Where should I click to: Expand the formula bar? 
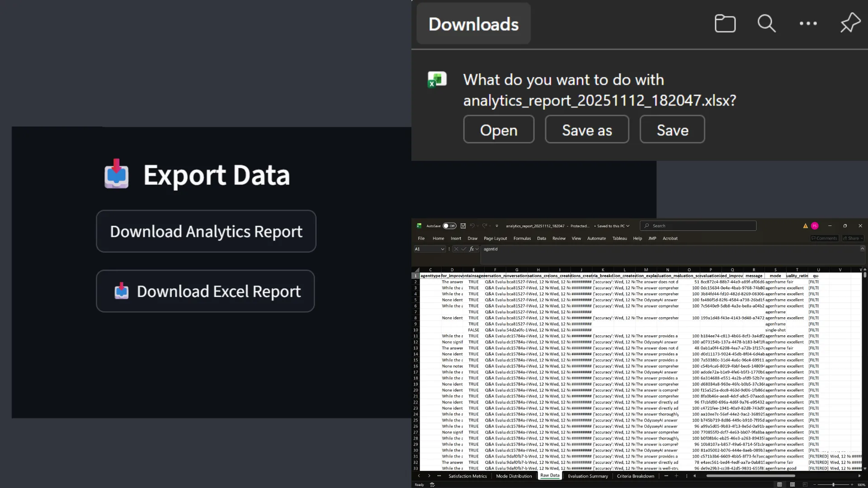[x=862, y=249]
